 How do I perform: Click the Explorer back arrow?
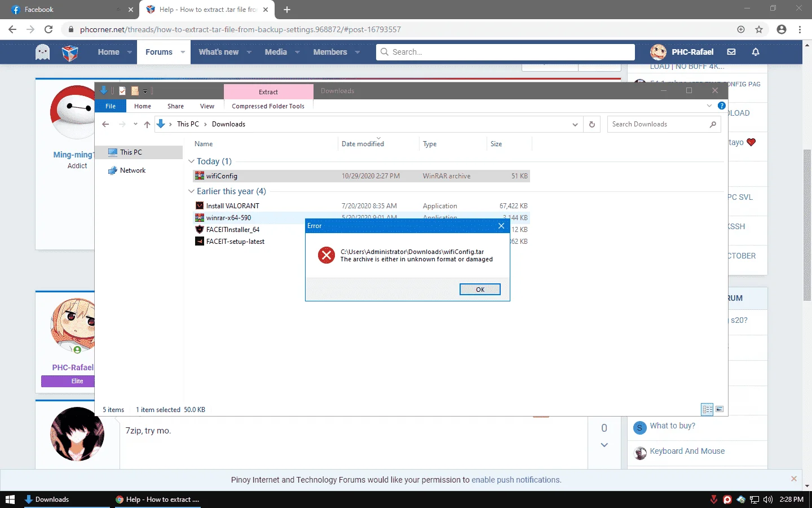coord(105,124)
